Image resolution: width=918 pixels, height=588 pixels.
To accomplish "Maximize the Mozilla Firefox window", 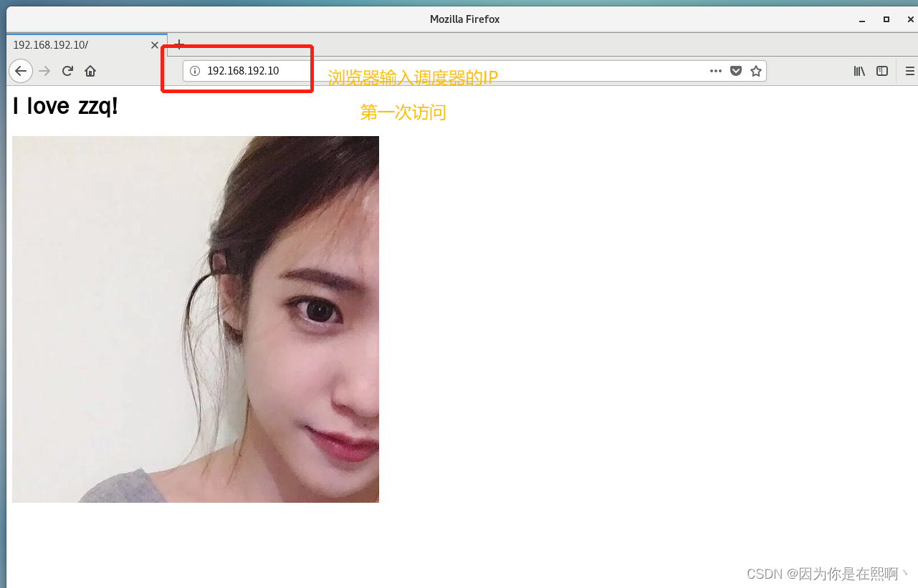I will [886, 19].
